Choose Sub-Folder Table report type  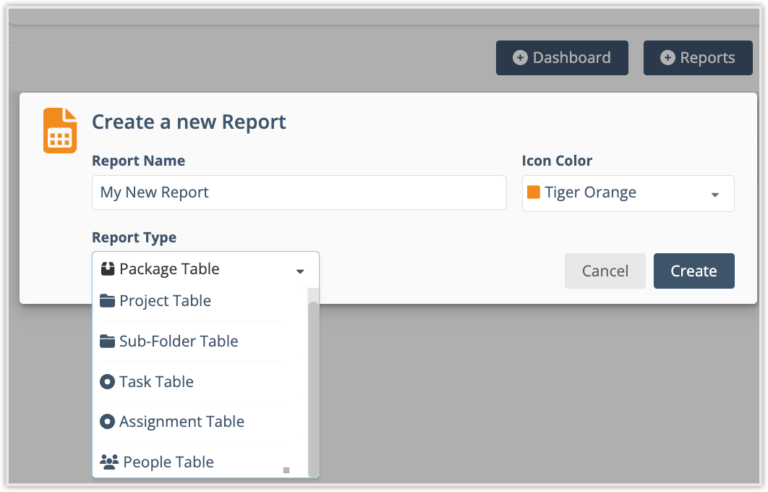click(178, 341)
